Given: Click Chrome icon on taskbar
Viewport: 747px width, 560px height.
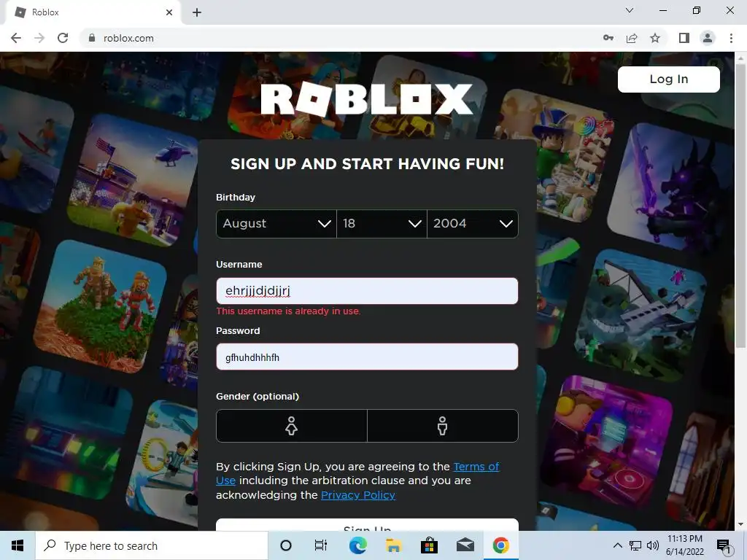Looking at the screenshot, I should [x=500, y=545].
